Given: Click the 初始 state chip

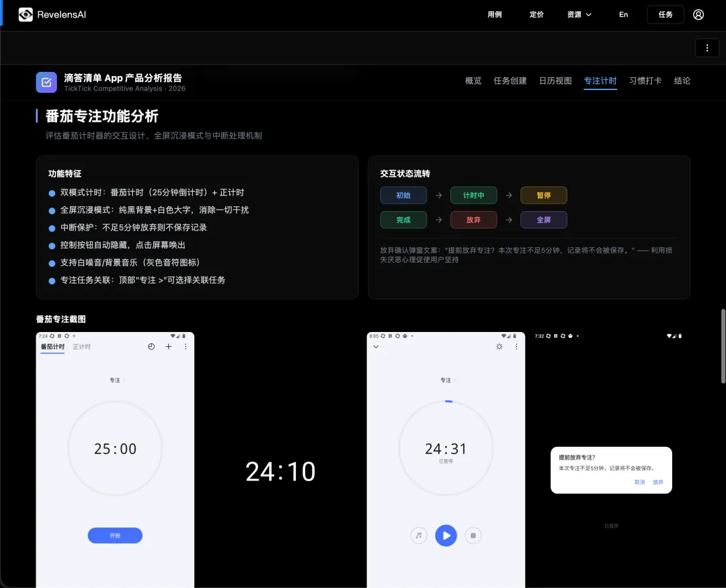Looking at the screenshot, I should coord(403,196).
